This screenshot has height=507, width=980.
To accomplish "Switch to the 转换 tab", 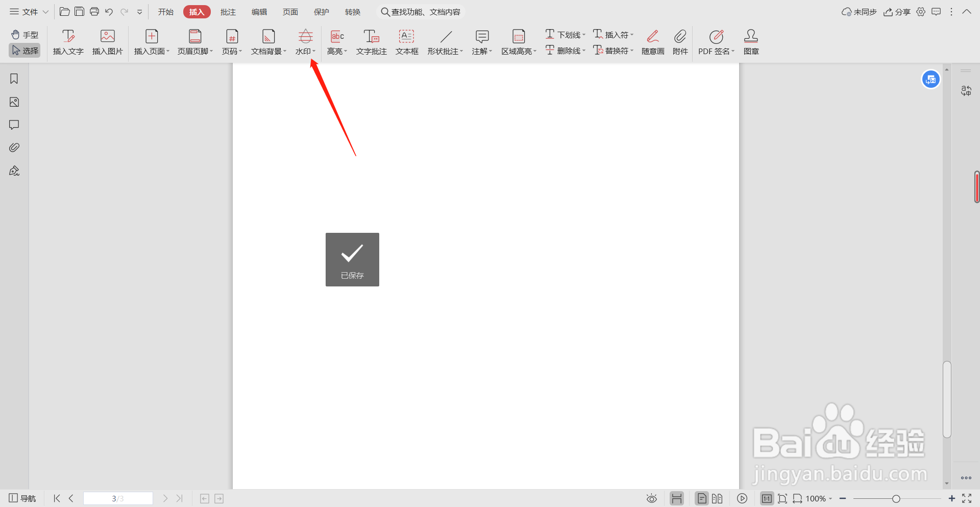I will click(353, 12).
